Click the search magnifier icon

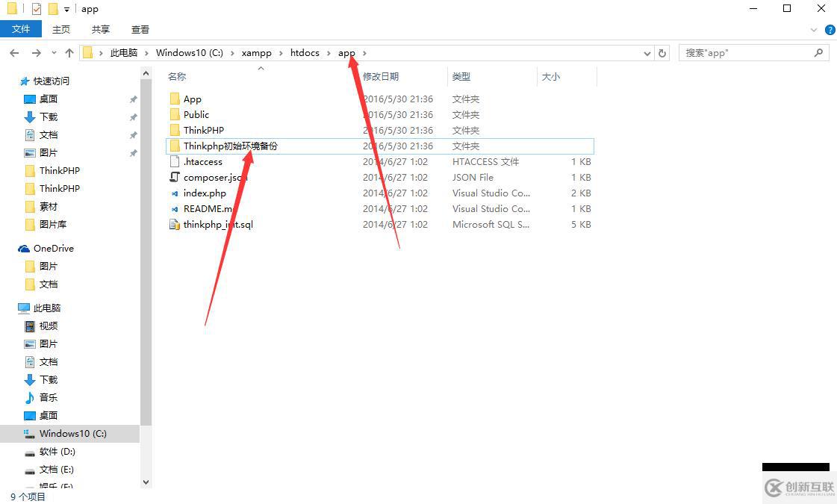point(818,52)
